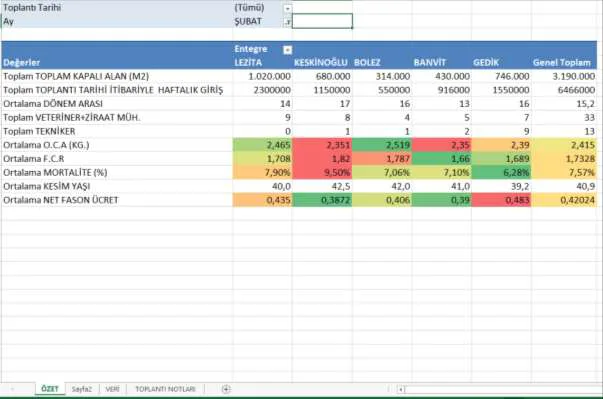Select cell with value 746.000
603x399 pixels.
[x=501, y=76]
